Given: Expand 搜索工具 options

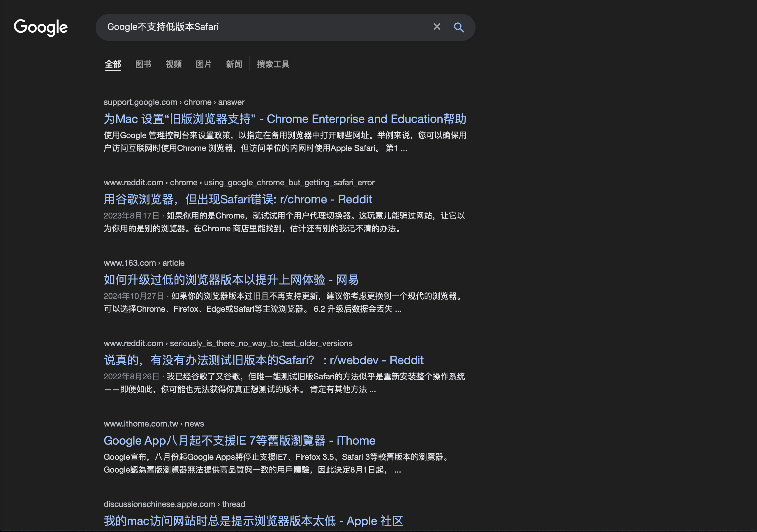Looking at the screenshot, I should pos(273,64).
